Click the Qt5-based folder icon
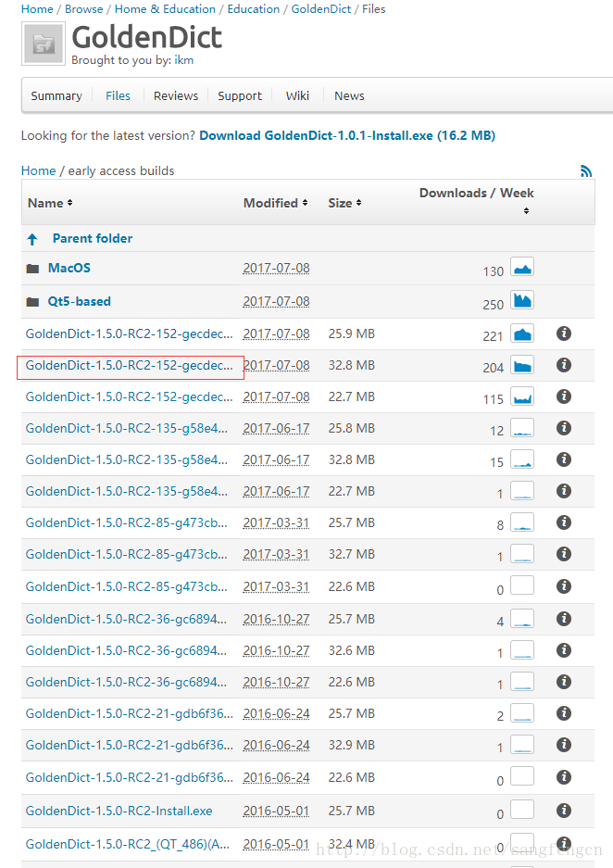This screenshot has width=613, height=868. coord(32,302)
